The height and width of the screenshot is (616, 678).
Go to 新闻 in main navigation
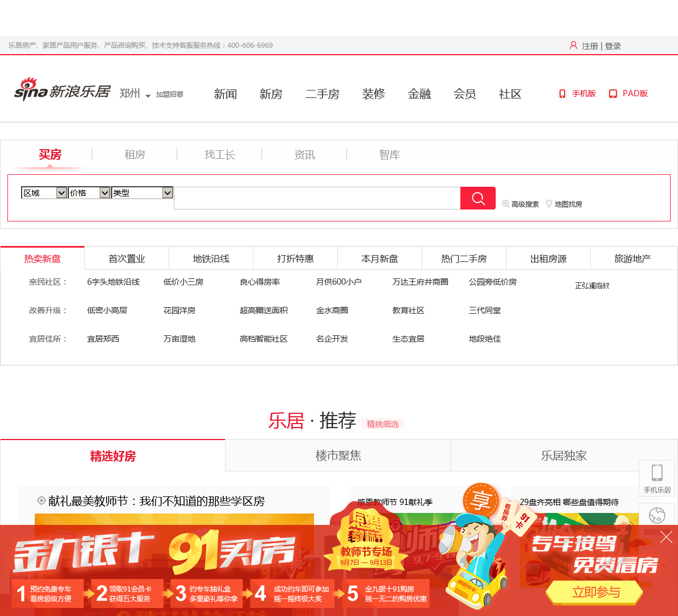[225, 94]
